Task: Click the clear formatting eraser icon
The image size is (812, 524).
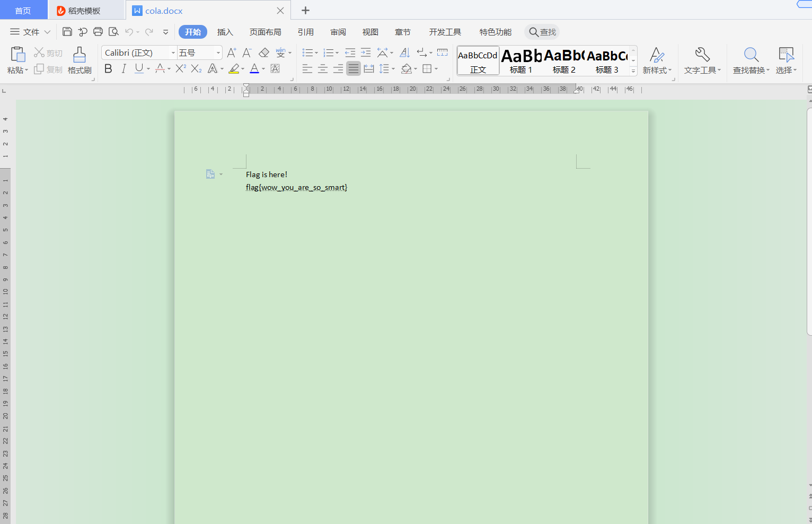Action: point(264,53)
